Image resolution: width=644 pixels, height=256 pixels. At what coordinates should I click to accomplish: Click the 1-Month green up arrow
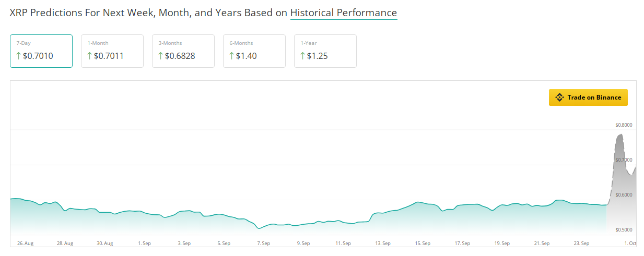[89, 56]
